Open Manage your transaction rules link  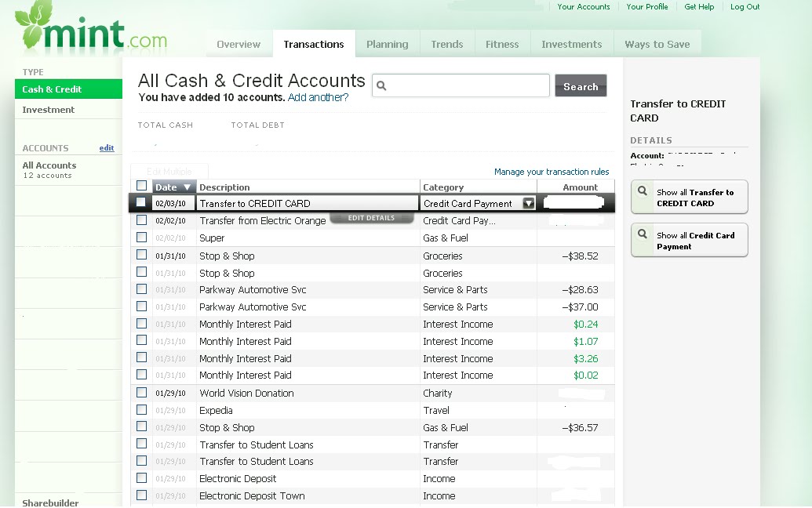click(x=552, y=172)
